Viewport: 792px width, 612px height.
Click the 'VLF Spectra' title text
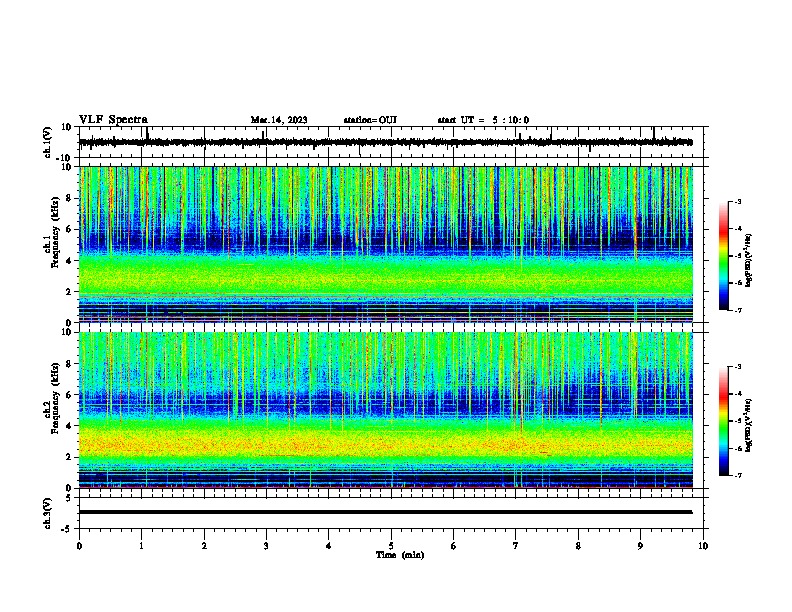coord(113,120)
